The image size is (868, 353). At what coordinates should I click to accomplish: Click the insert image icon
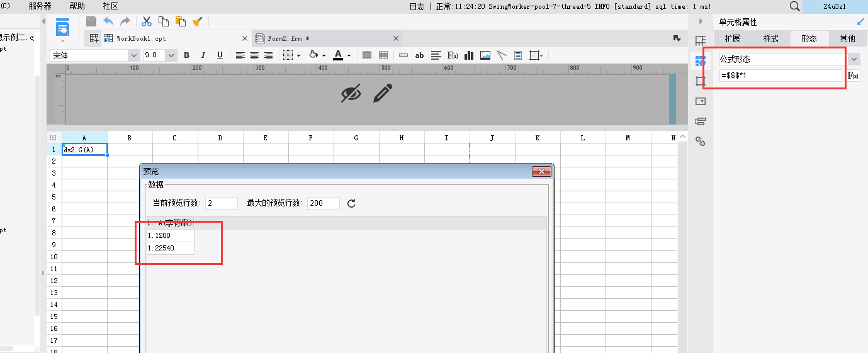[x=485, y=55]
